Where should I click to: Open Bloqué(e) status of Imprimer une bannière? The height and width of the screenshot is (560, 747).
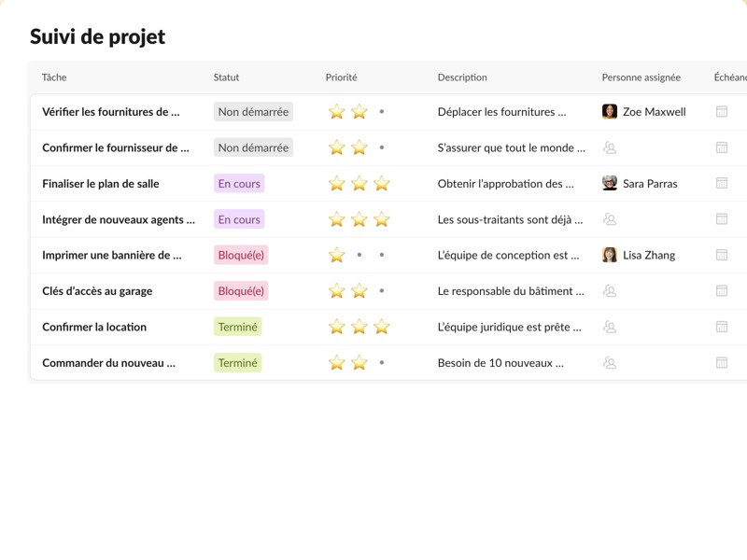pyautogui.click(x=241, y=255)
